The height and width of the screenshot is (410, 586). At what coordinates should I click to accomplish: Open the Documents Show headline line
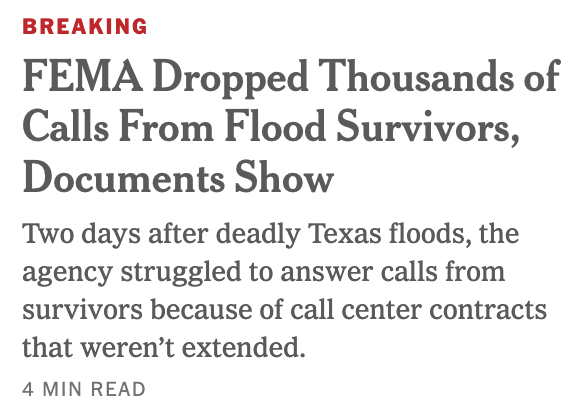pyautogui.click(x=178, y=177)
